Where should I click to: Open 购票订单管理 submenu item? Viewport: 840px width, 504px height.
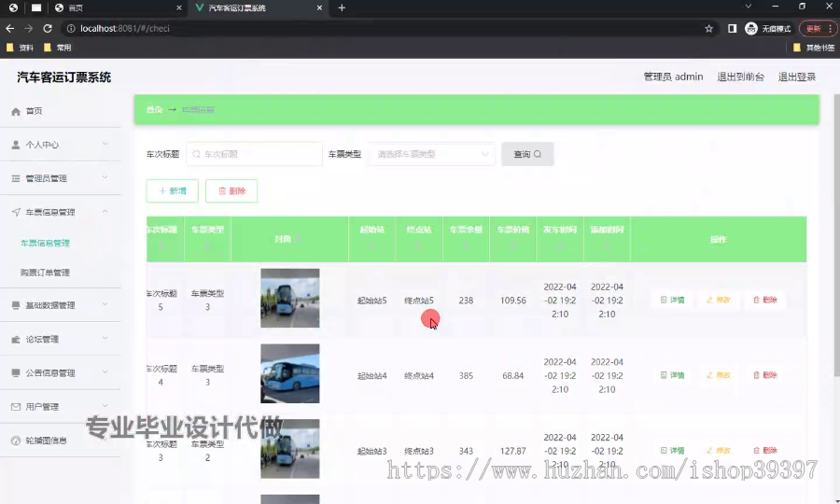pyautogui.click(x=45, y=273)
